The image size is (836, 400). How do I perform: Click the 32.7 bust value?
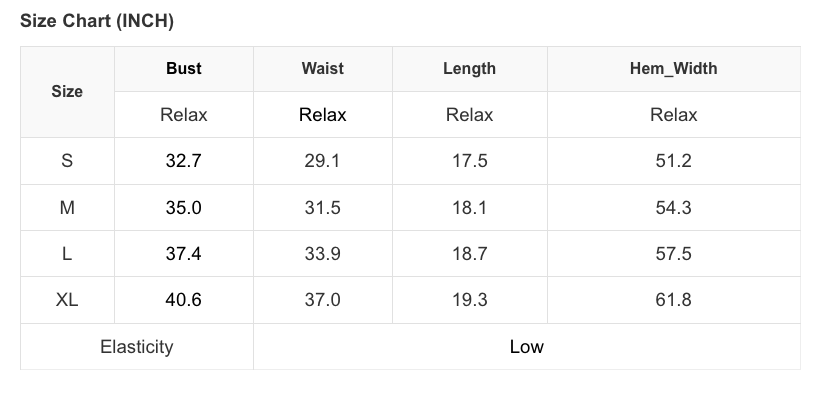(184, 161)
